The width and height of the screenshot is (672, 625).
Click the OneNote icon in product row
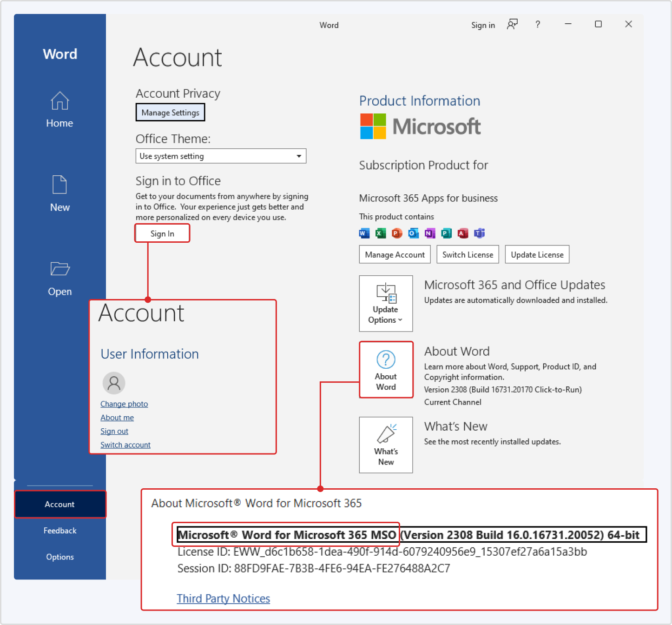coord(430,233)
